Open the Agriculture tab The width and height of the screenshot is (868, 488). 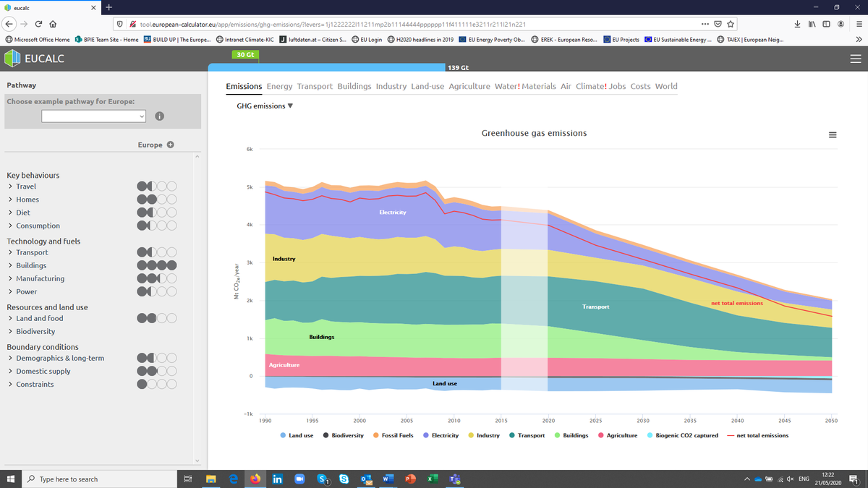pos(469,86)
